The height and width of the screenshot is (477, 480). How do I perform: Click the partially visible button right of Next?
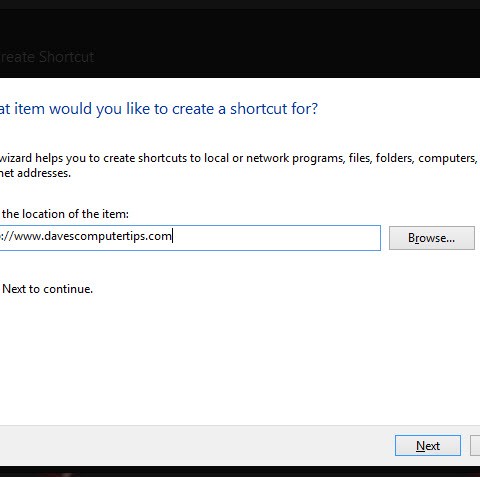475,445
